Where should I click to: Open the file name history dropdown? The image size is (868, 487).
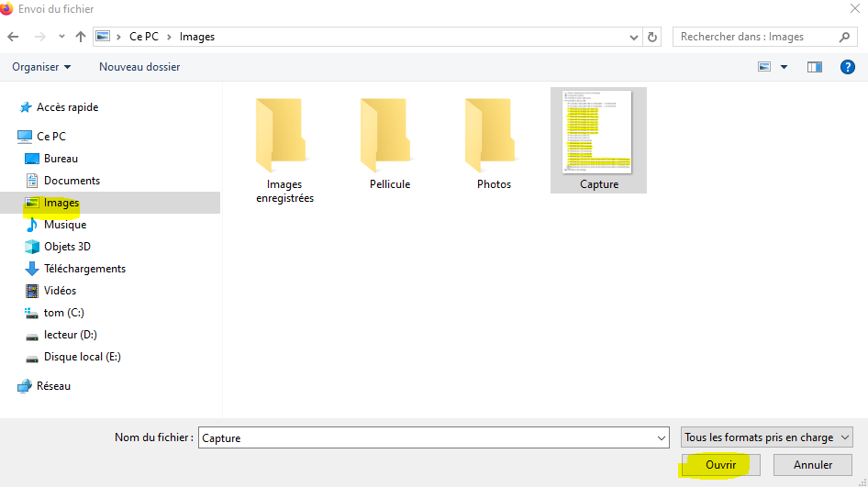tap(662, 437)
